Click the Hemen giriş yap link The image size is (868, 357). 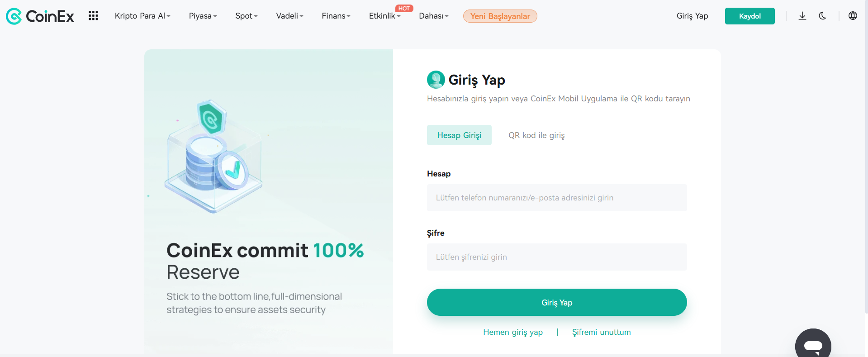click(513, 332)
